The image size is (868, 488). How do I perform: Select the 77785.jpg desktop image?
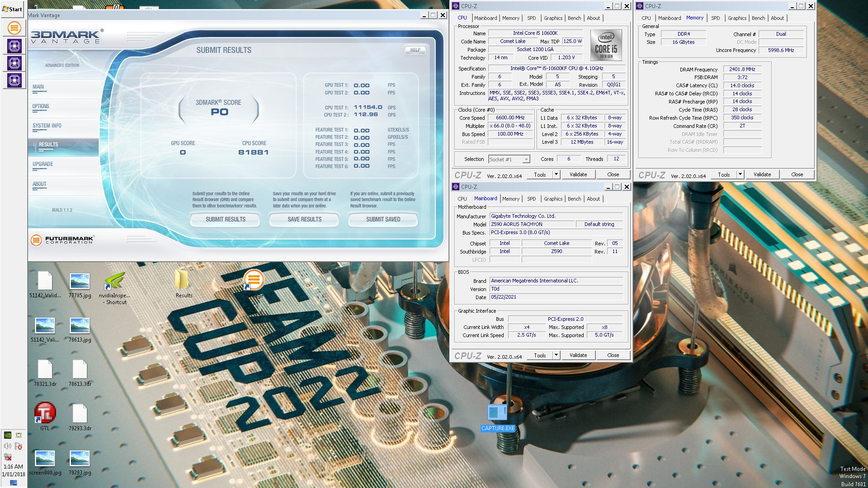pyautogui.click(x=80, y=286)
